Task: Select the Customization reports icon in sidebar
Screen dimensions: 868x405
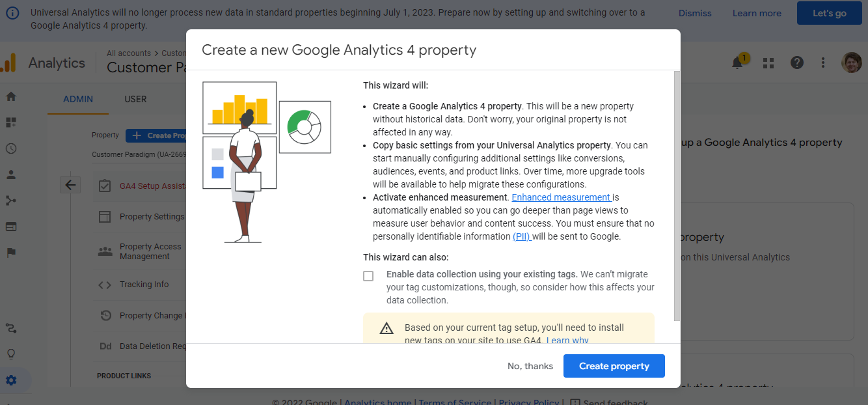Action: [10, 122]
